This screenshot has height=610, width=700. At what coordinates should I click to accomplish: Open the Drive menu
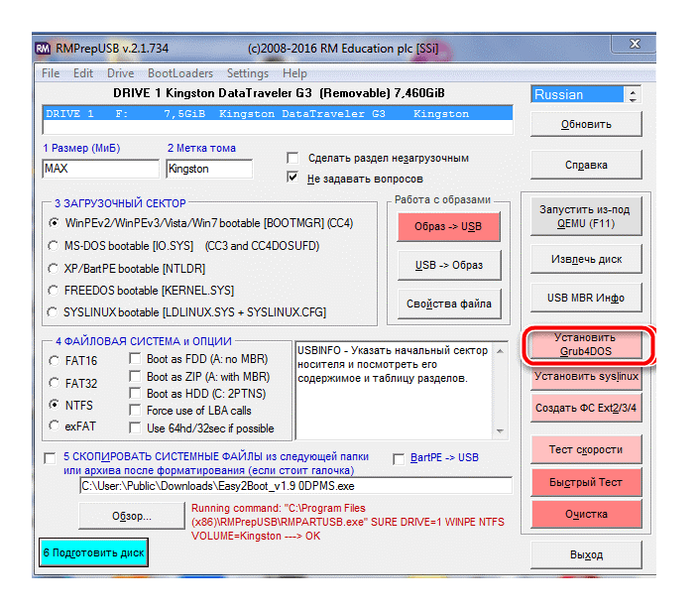(x=121, y=73)
